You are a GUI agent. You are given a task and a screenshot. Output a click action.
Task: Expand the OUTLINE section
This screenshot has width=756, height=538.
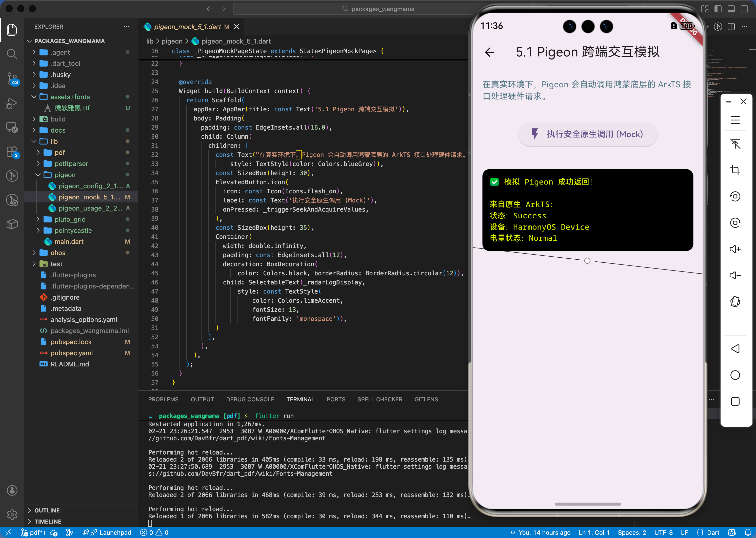[47, 510]
